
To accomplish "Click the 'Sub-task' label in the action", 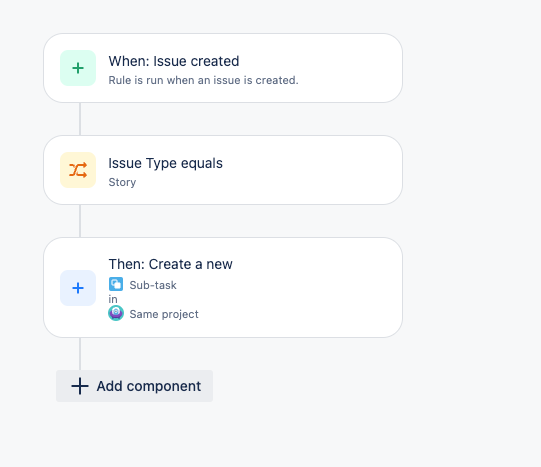I will click(x=153, y=285).
